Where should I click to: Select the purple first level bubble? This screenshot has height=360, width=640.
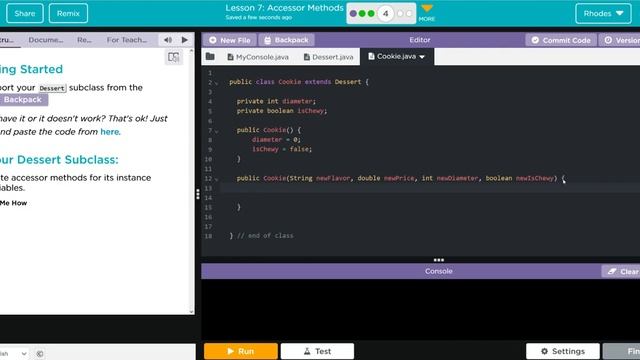click(353, 14)
